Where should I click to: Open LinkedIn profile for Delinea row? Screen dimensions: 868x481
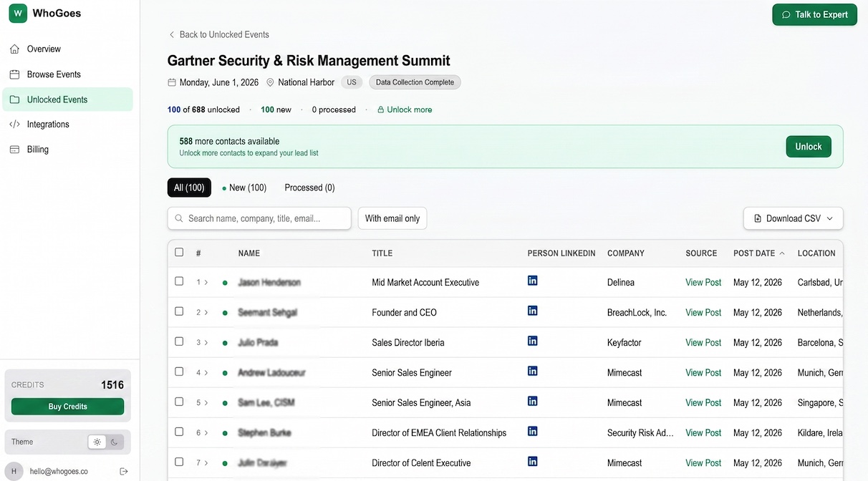[x=533, y=281]
